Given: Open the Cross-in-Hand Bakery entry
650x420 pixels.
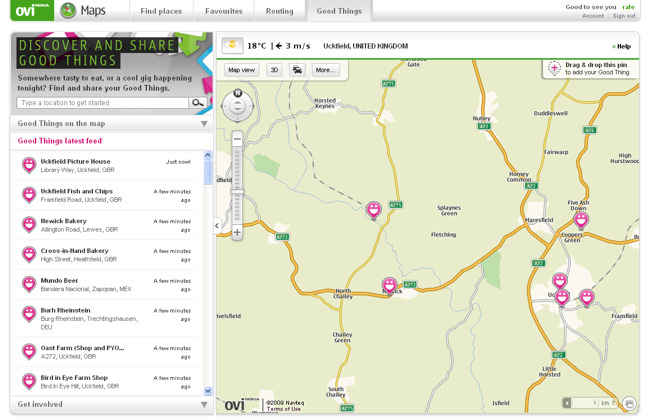Looking at the screenshot, I should [107, 255].
